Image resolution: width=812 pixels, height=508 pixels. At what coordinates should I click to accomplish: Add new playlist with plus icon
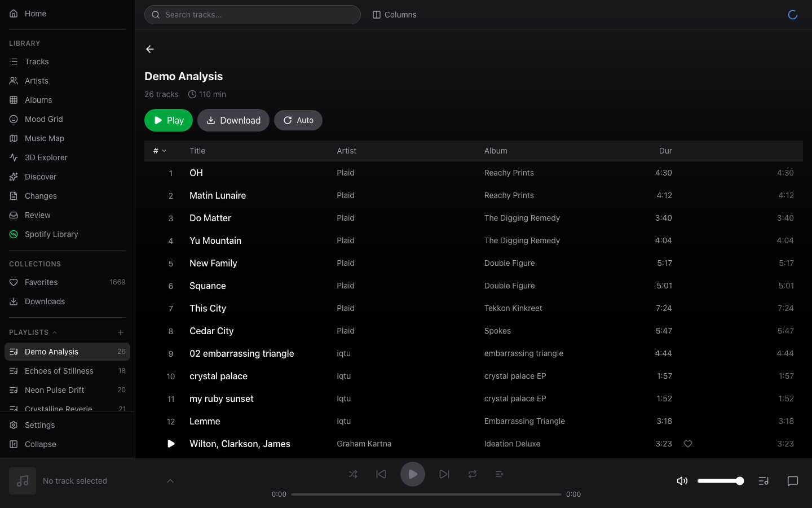click(x=121, y=332)
